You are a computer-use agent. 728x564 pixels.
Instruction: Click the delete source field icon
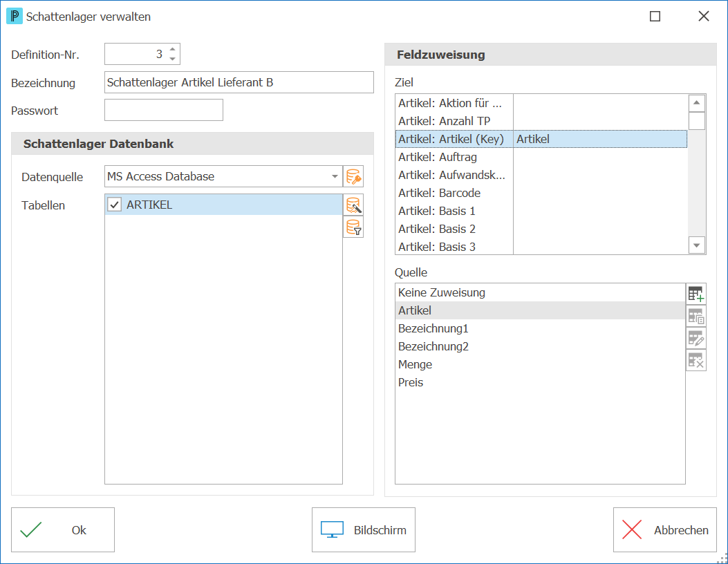coord(696,361)
